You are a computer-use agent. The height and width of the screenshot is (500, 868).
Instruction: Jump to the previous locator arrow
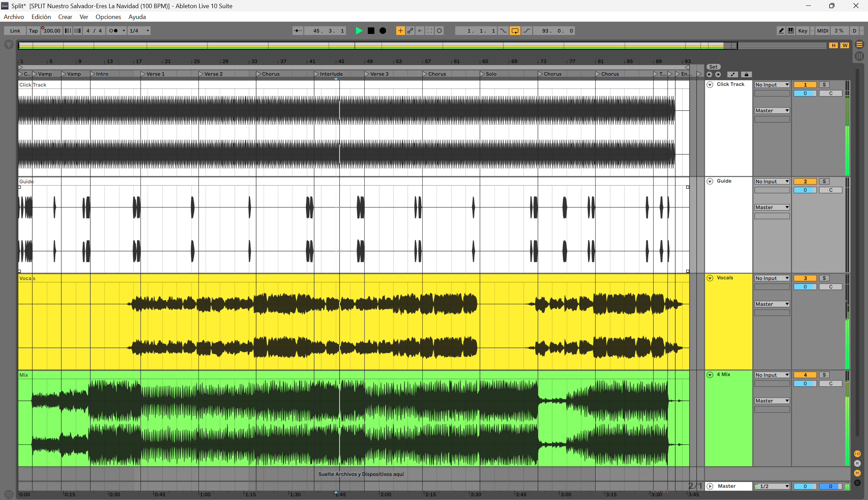point(709,75)
